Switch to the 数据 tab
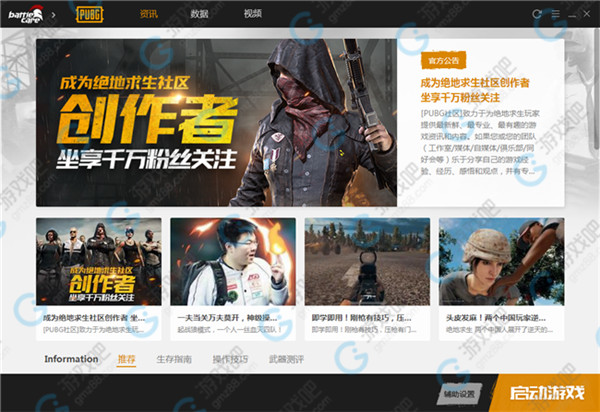The height and width of the screenshot is (412, 600). coord(199,14)
